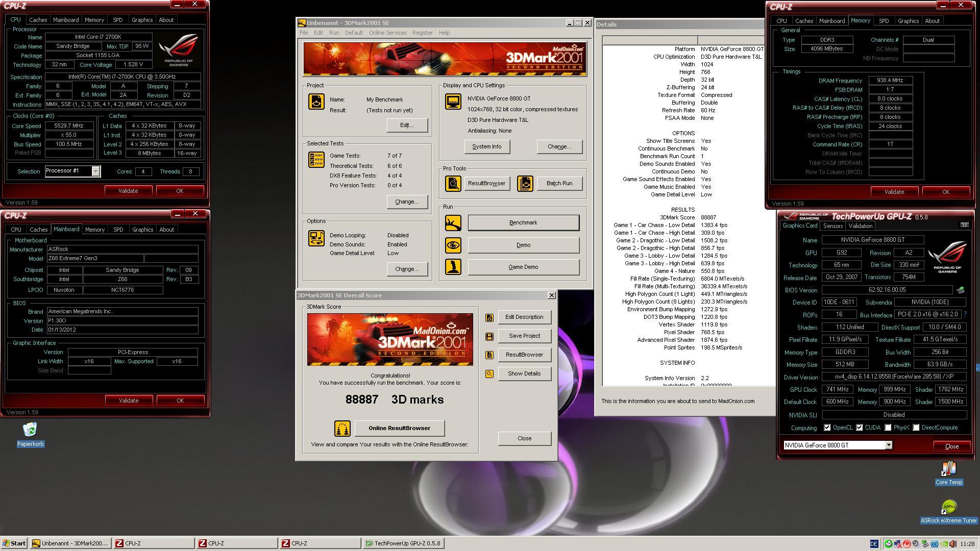This screenshot has height=551, width=980.
Task: Click the ResultBrowser magnifier icon in Pro Tools
Action: (453, 183)
